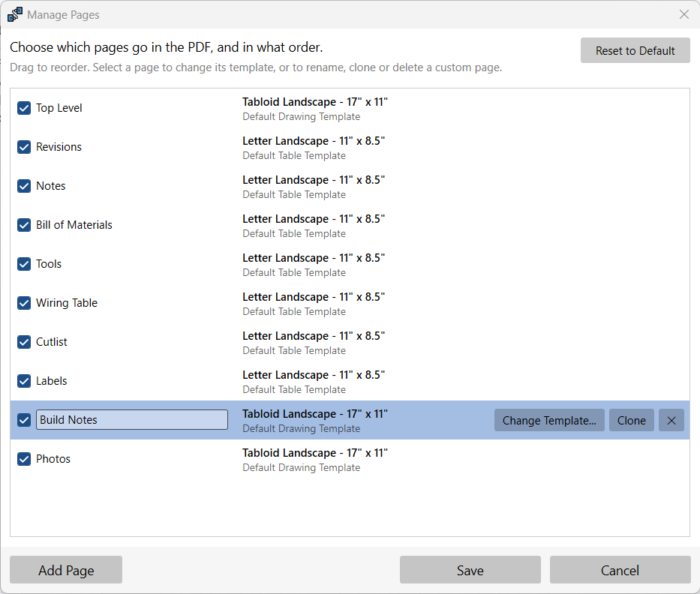Select the Notes page name
This screenshot has height=594, width=700.
(x=51, y=186)
